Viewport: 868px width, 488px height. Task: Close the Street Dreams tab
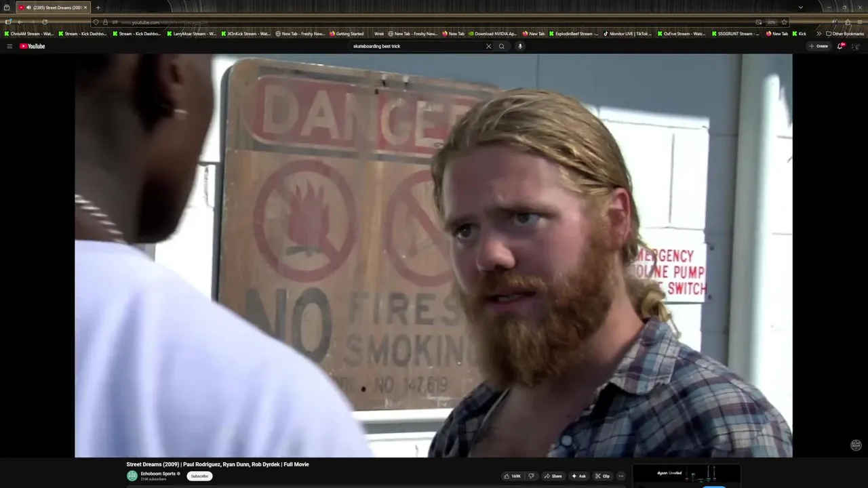tap(85, 7)
